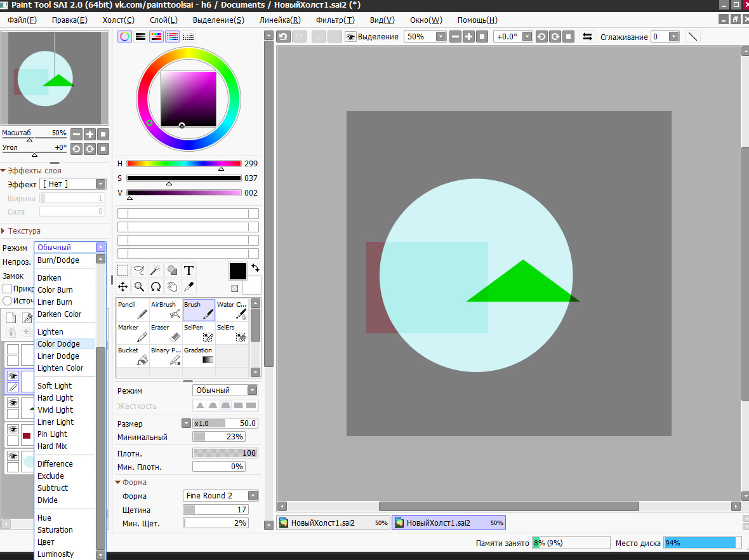Flip canvas view horizontally
749x560 pixels.
[x=588, y=37]
